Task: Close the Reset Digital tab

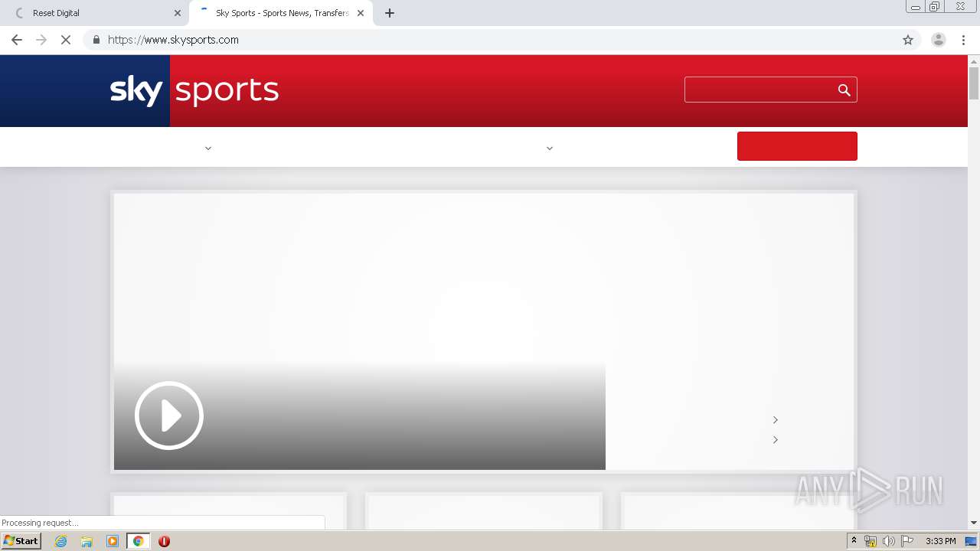Action: point(178,13)
